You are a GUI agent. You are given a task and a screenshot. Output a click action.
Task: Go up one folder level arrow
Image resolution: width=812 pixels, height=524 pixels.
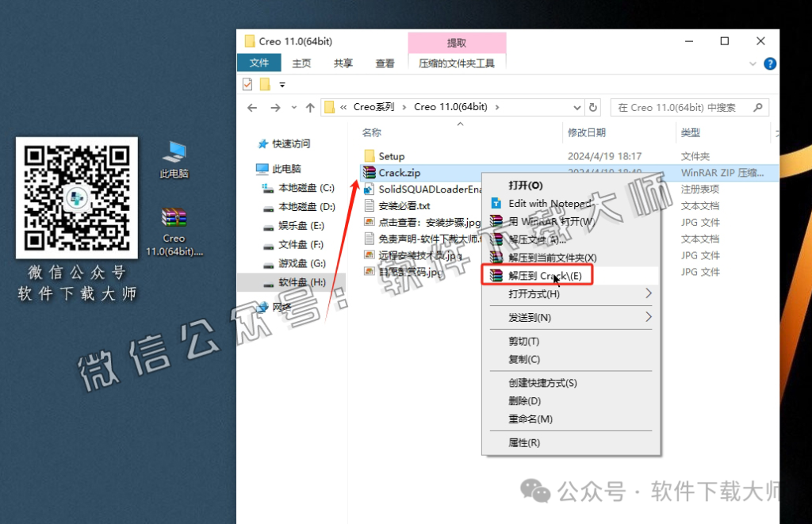coord(310,108)
